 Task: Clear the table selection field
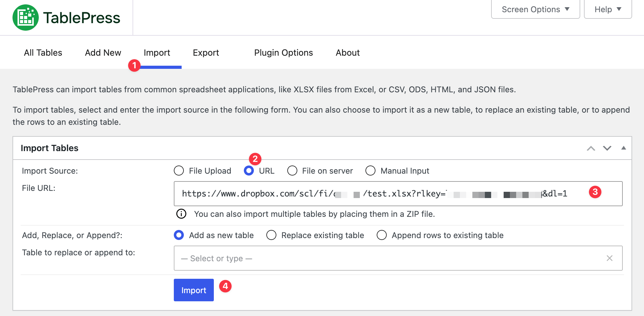(x=609, y=258)
